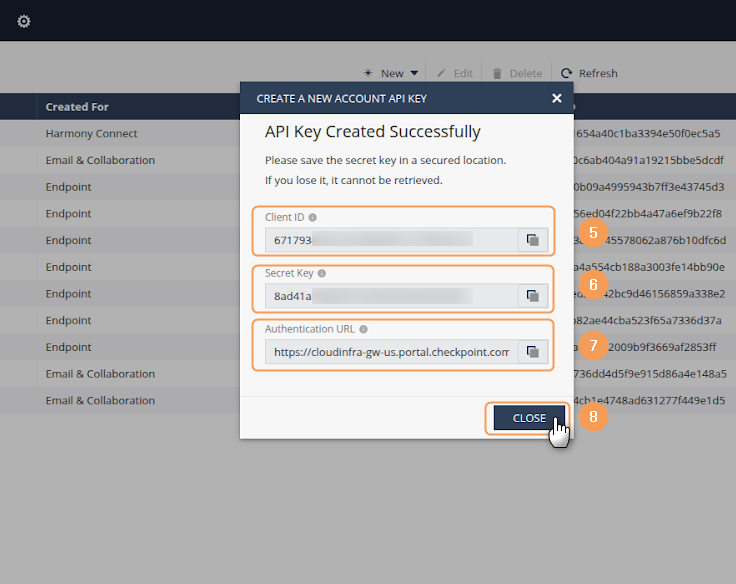Select the Harmony Connect row
Viewport: 736px width, 584px height.
coord(91,134)
